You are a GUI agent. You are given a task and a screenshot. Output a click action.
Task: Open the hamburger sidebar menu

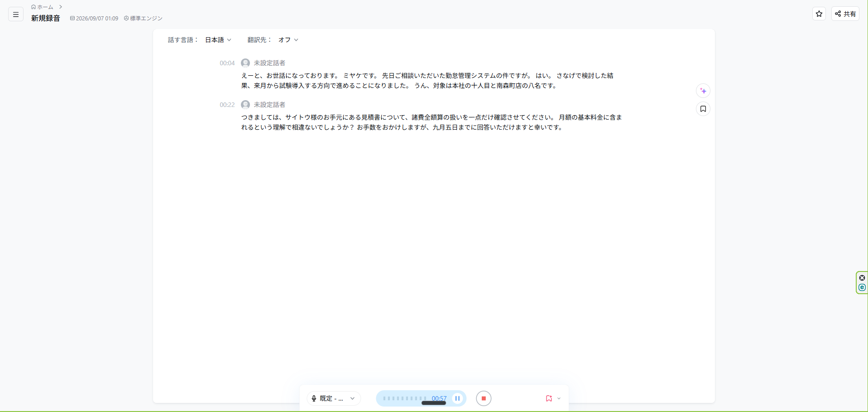click(x=16, y=15)
